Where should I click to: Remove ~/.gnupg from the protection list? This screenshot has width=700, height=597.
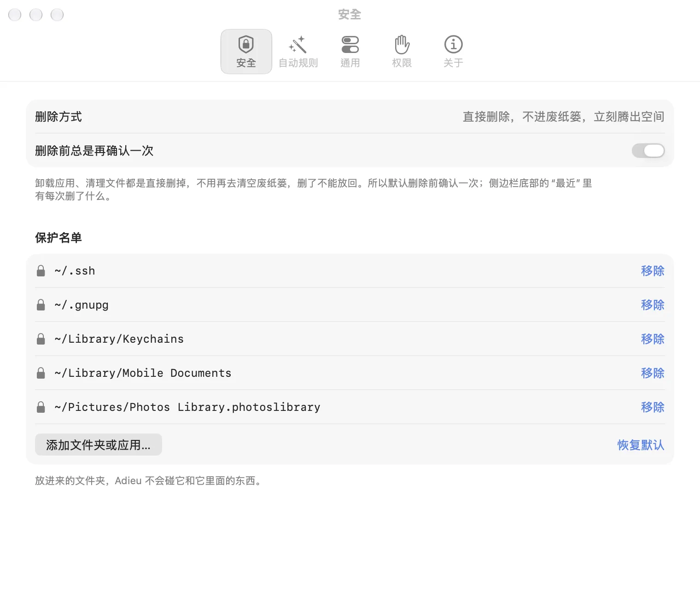pos(653,305)
